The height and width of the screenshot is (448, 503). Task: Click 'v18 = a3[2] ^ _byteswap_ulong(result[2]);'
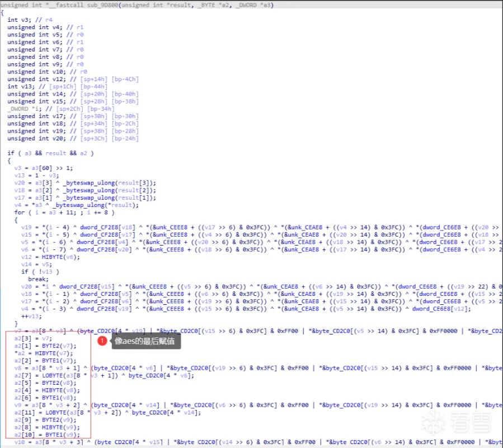[86, 190]
